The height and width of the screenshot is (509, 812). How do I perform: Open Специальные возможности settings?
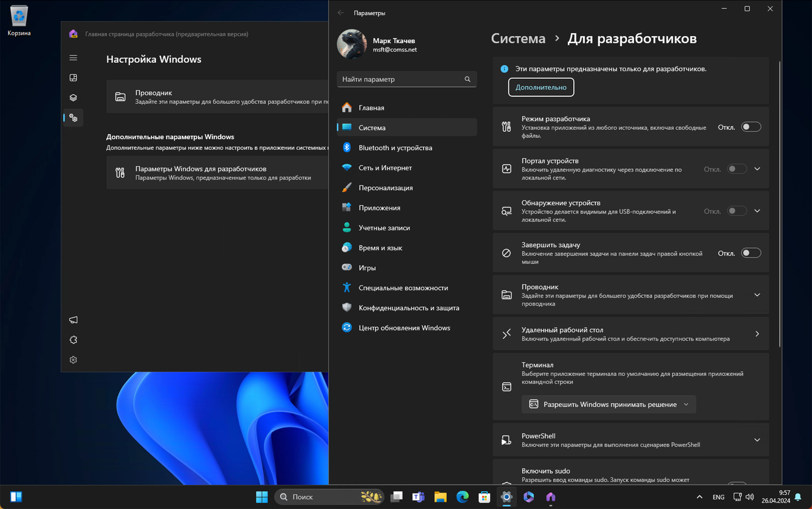407,288
